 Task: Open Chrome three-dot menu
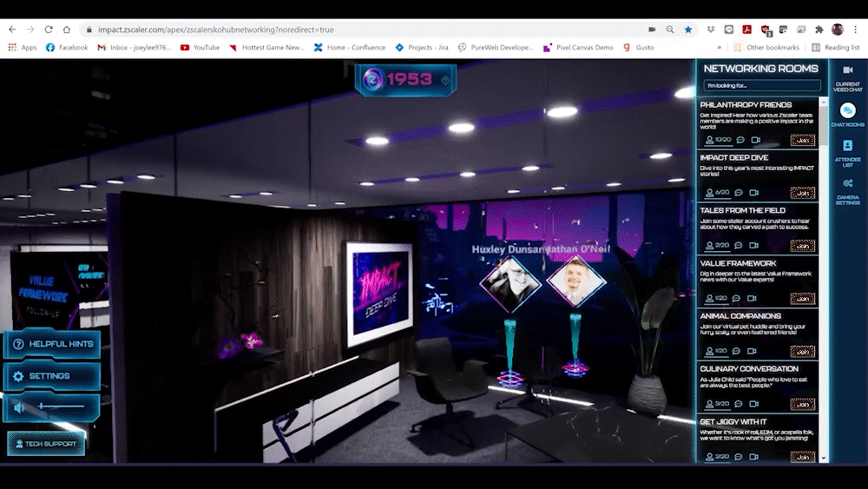tap(855, 30)
